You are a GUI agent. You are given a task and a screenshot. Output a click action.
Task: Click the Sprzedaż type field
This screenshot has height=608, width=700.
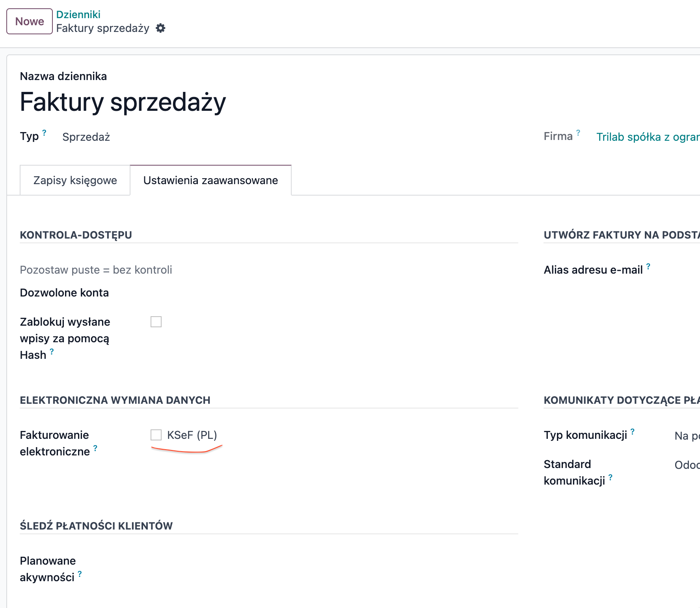click(86, 137)
